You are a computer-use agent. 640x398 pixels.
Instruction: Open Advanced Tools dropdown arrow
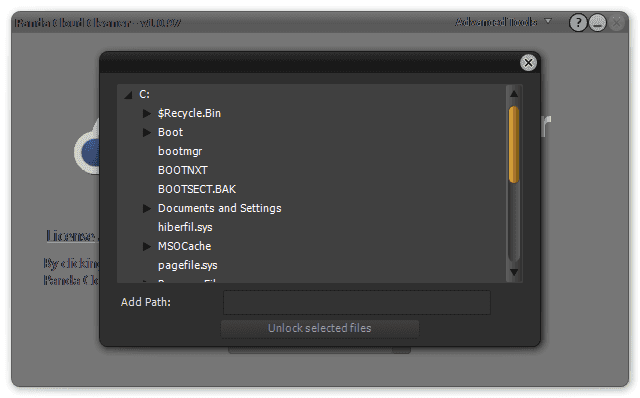(x=548, y=21)
